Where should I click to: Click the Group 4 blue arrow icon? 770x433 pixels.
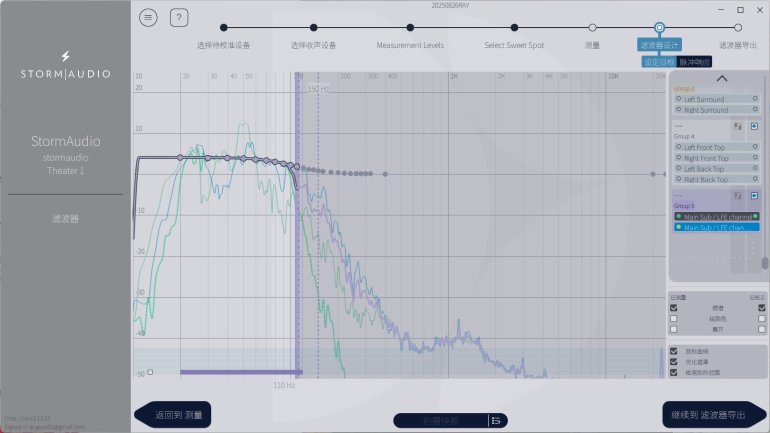click(x=754, y=126)
